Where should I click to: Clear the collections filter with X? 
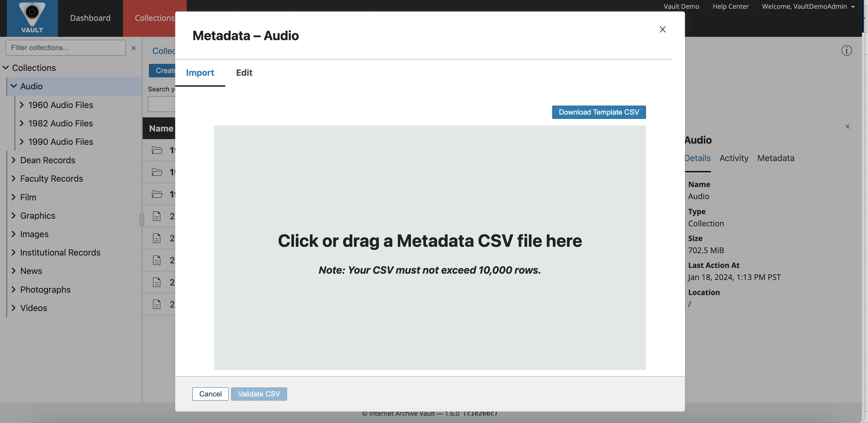133,48
